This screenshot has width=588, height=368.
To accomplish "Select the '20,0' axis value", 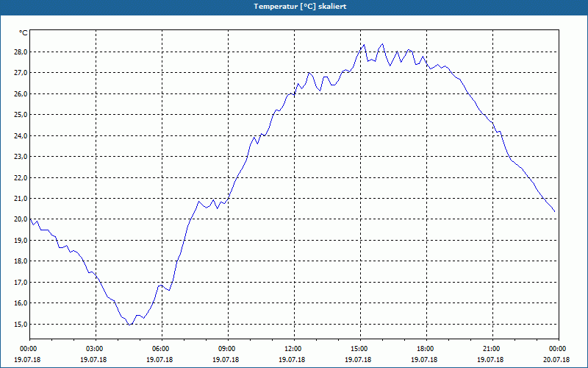I will point(21,219).
